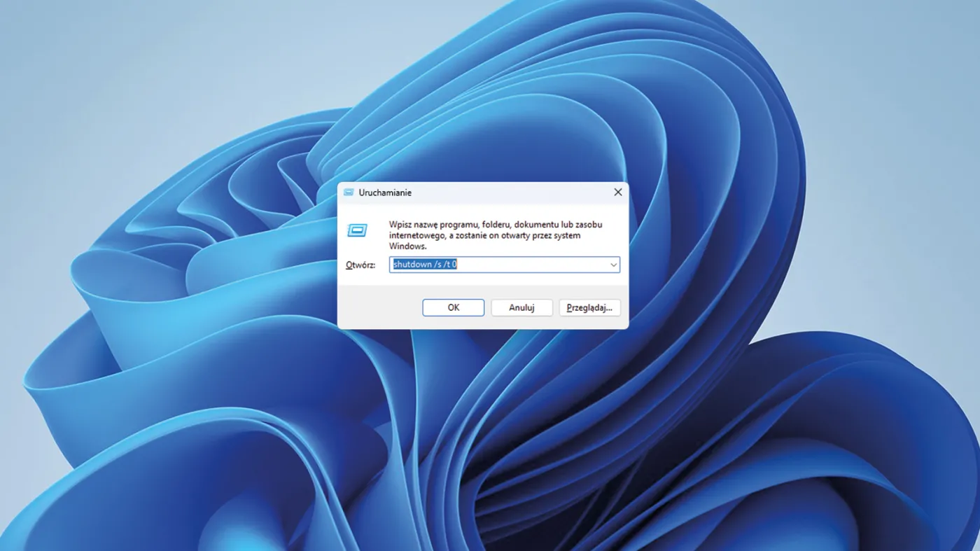This screenshot has height=551, width=980.
Task: Click the Uruchamianie title text
Action: 385,193
